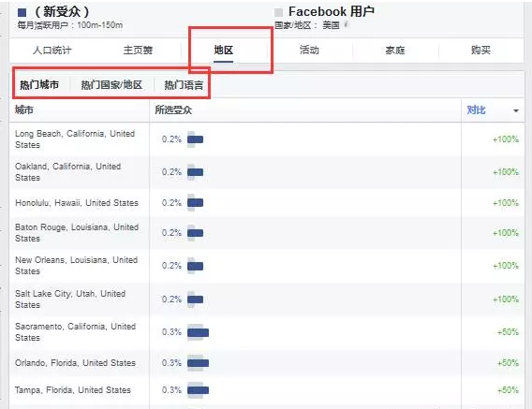Click +50% comparison value for Orlando
This screenshot has height=409, width=532.
coord(508,362)
